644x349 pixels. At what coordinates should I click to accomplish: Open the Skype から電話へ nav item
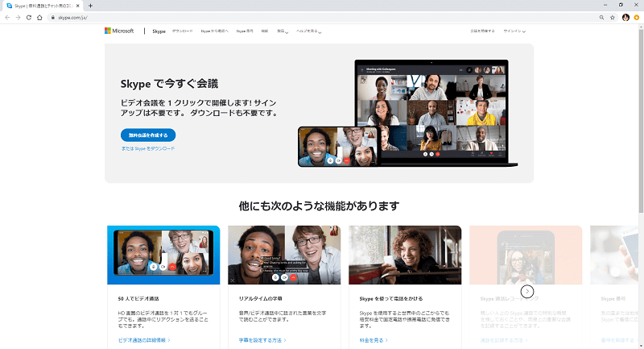pos(214,31)
